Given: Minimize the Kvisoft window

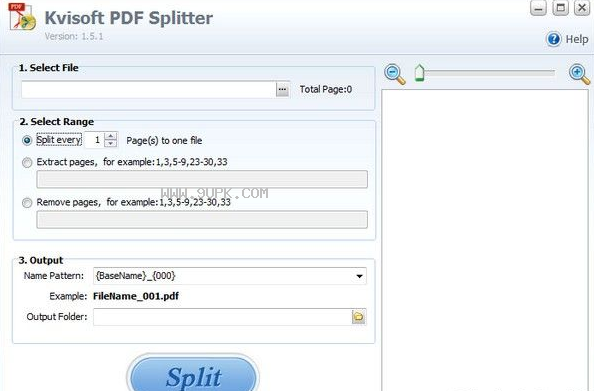Looking at the screenshot, I should pos(538,9).
